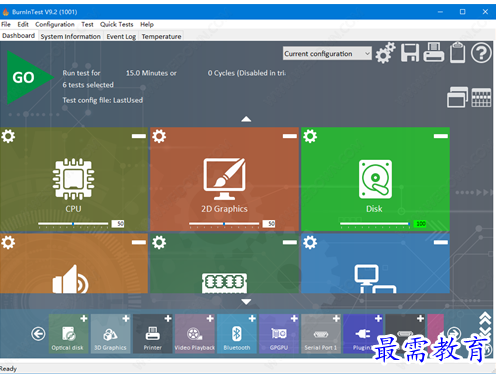
Task: Open help via question mark icon
Action: pyautogui.click(x=481, y=53)
